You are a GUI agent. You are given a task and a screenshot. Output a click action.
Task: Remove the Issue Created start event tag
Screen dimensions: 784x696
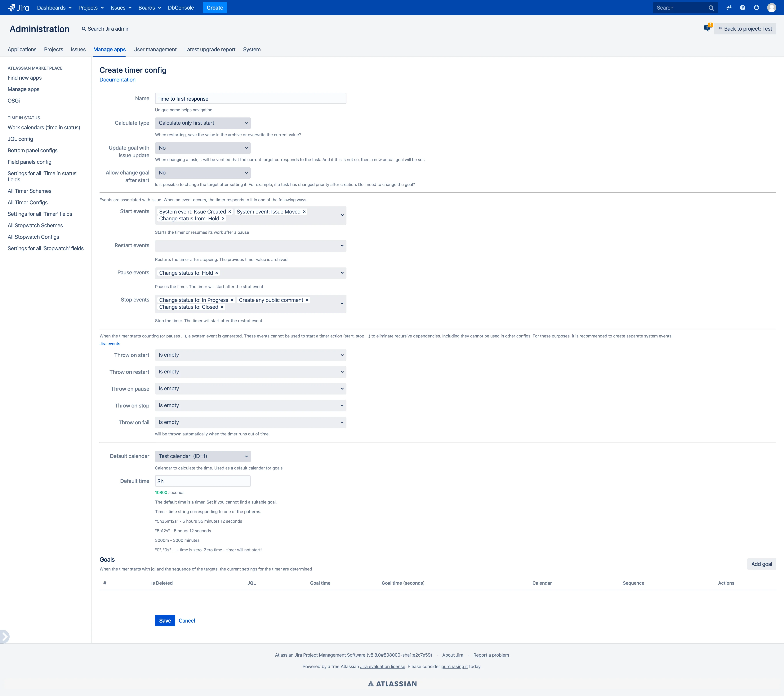point(230,212)
